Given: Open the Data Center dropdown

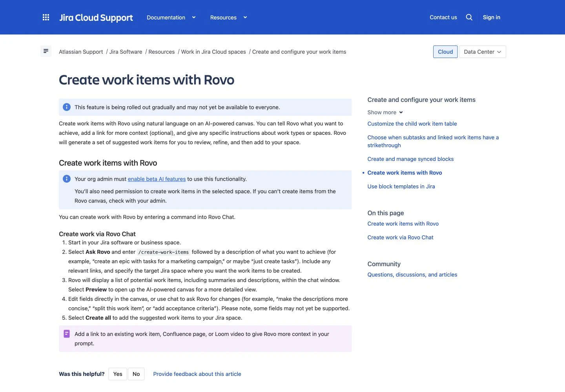Looking at the screenshot, I should click(x=483, y=52).
